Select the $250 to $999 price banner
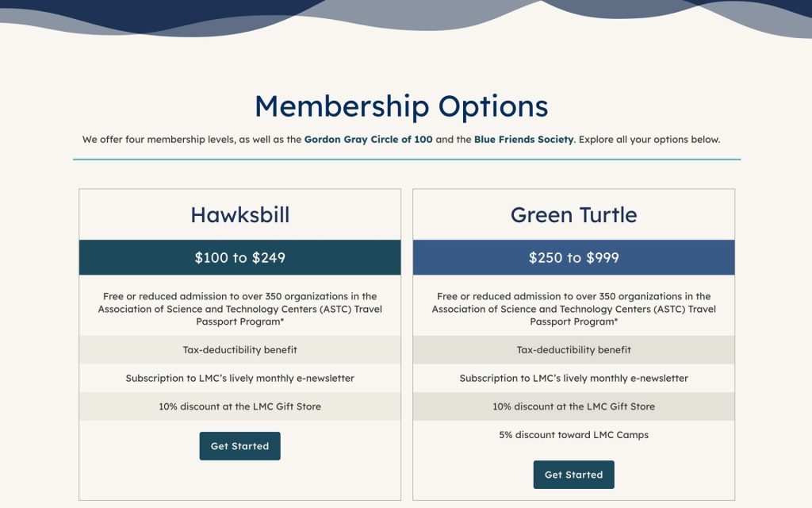Image resolution: width=812 pixels, height=508 pixels. pyautogui.click(x=574, y=257)
